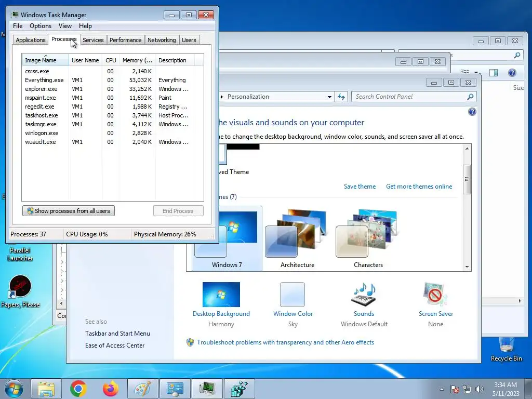Select the regedit.exe process row
The width and height of the screenshot is (532, 399).
(x=113, y=107)
